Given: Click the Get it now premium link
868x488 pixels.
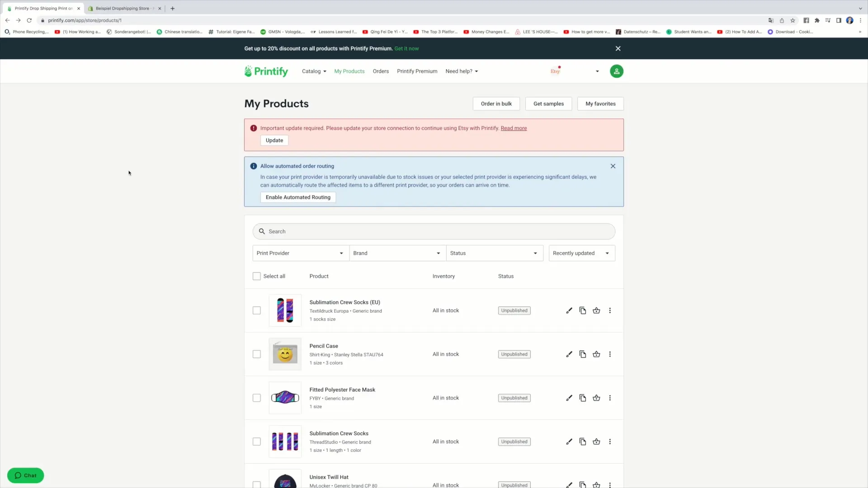Looking at the screenshot, I should click(x=406, y=48).
